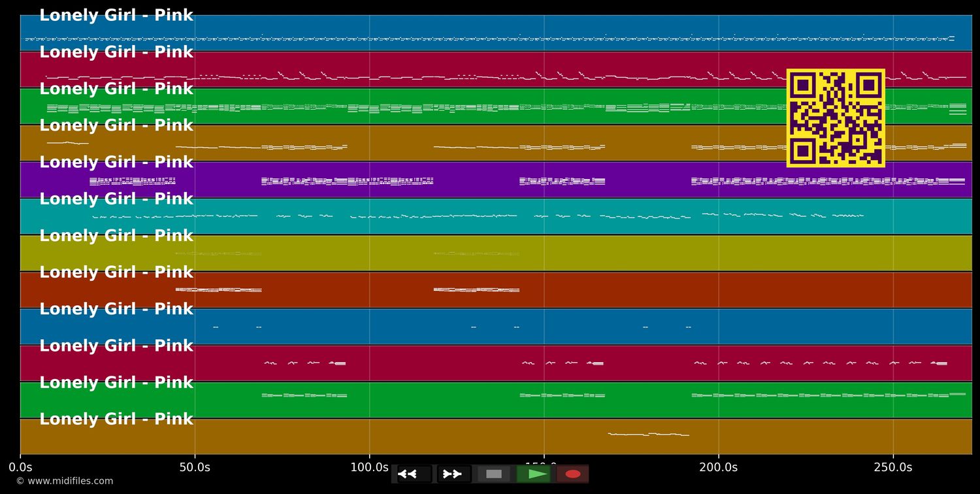The height and width of the screenshot is (494, 980).
Task: Click the yellow QR code
Action: (836, 118)
